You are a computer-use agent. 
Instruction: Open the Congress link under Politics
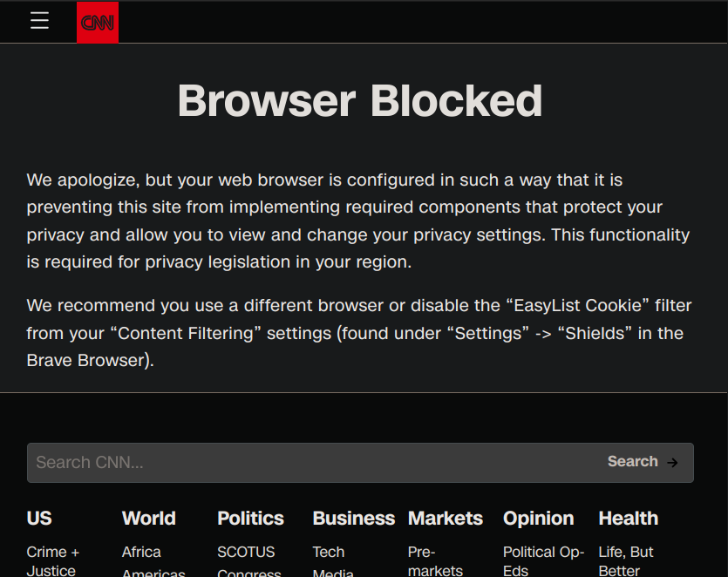click(x=248, y=573)
